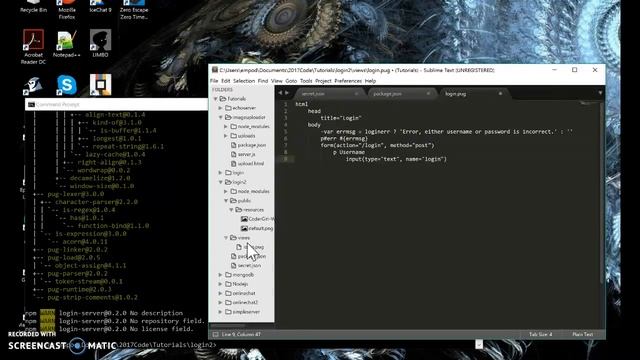Click the Sublime Text title bar app icon
The image size is (640, 360).
[x=215, y=70]
